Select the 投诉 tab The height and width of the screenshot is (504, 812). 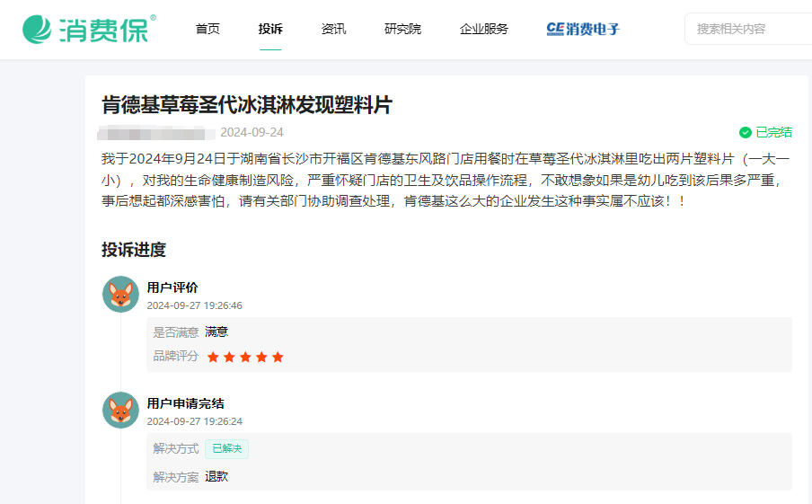[x=270, y=29]
